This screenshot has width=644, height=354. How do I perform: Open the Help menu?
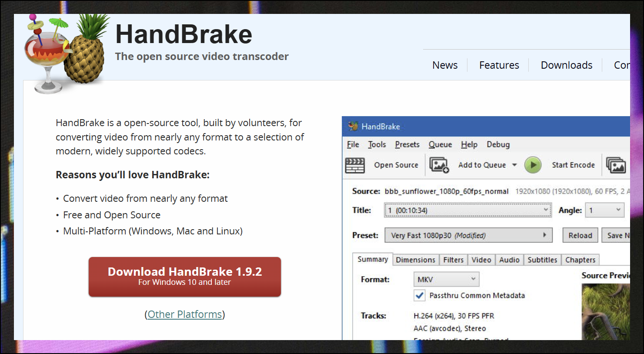[469, 144]
